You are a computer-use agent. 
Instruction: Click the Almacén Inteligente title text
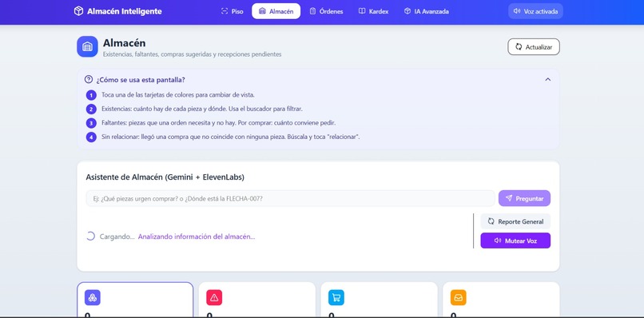[125, 11]
